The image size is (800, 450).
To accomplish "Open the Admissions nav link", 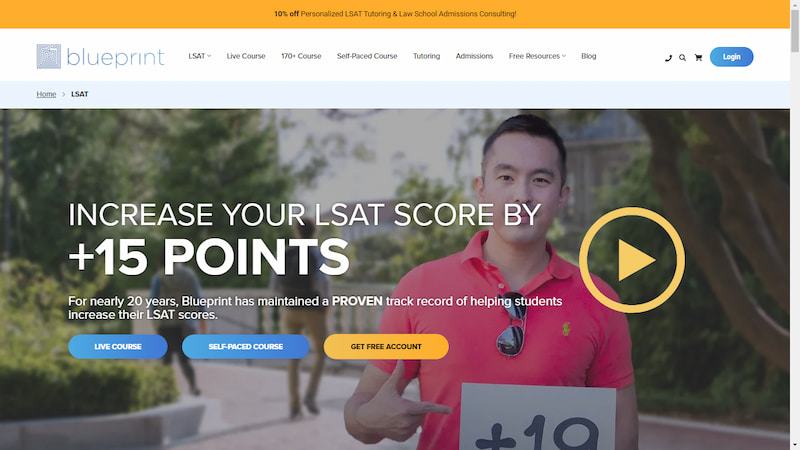I will tap(474, 56).
